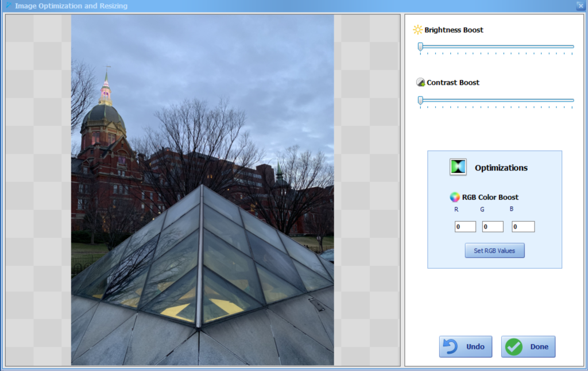Click the Optimizations icon
This screenshot has height=371, width=588.
click(x=458, y=167)
